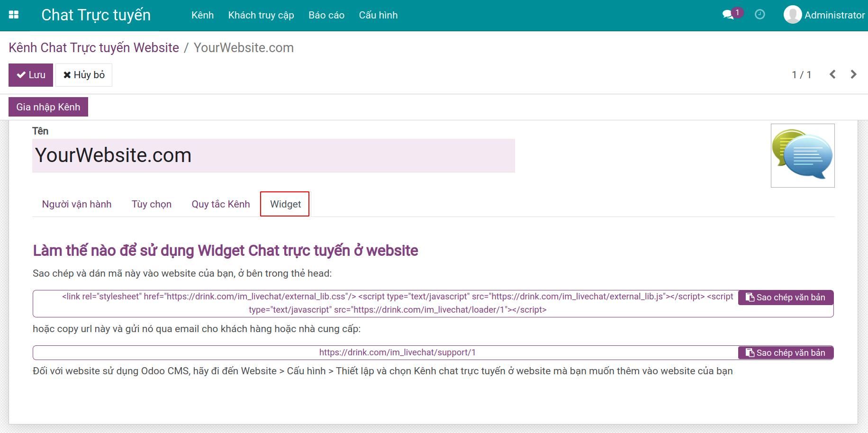Screen dimensions: 868x433
Task: Copy the livechat support URL
Action: pos(786,353)
